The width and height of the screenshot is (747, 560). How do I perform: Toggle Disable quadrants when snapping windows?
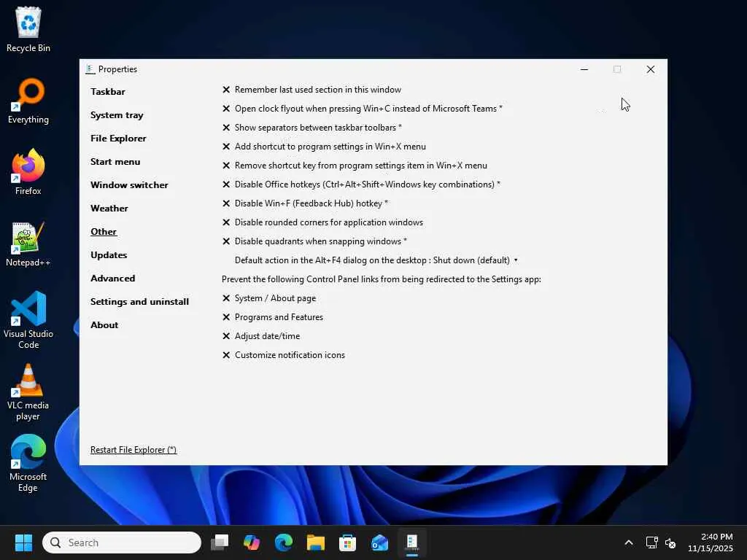tap(314, 241)
